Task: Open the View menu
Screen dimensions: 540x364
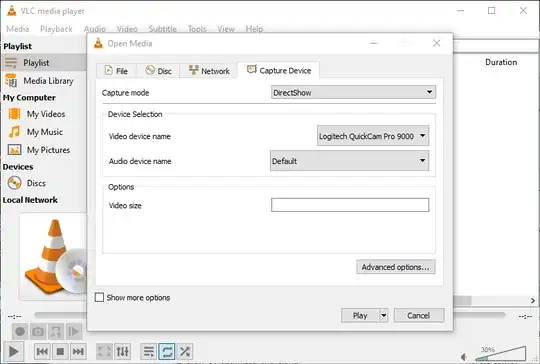Action: (x=226, y=29)
